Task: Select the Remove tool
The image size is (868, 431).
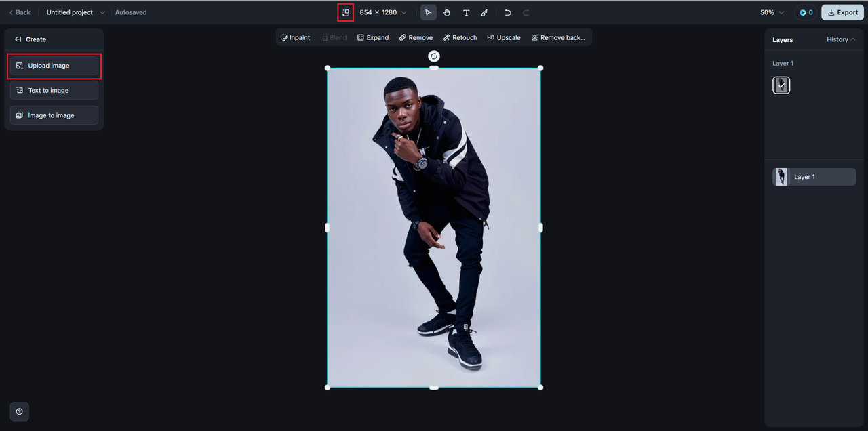Action: click(416, 37)
